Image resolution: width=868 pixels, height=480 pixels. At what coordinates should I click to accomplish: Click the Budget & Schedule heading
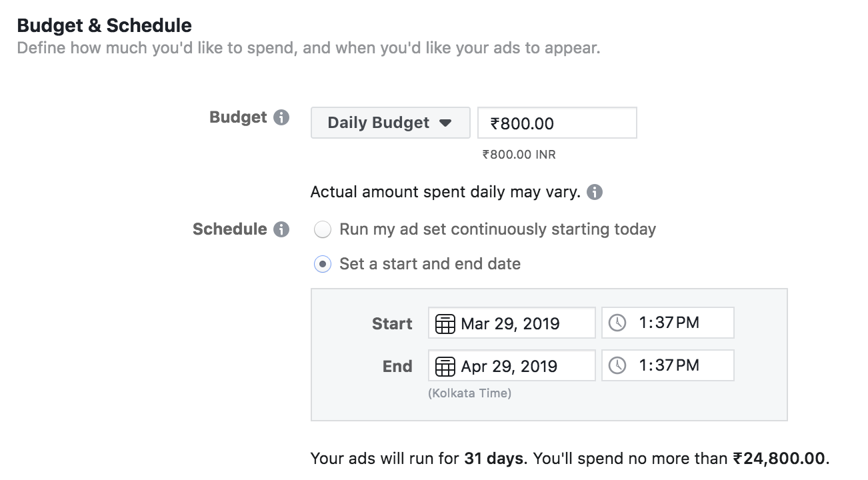[104, 26]
